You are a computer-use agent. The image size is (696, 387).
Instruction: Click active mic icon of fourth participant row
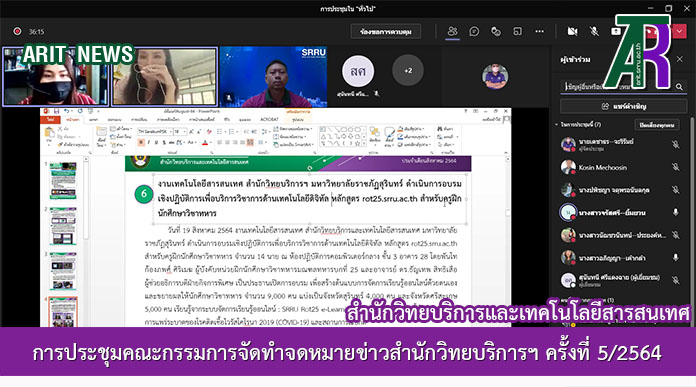676,213
